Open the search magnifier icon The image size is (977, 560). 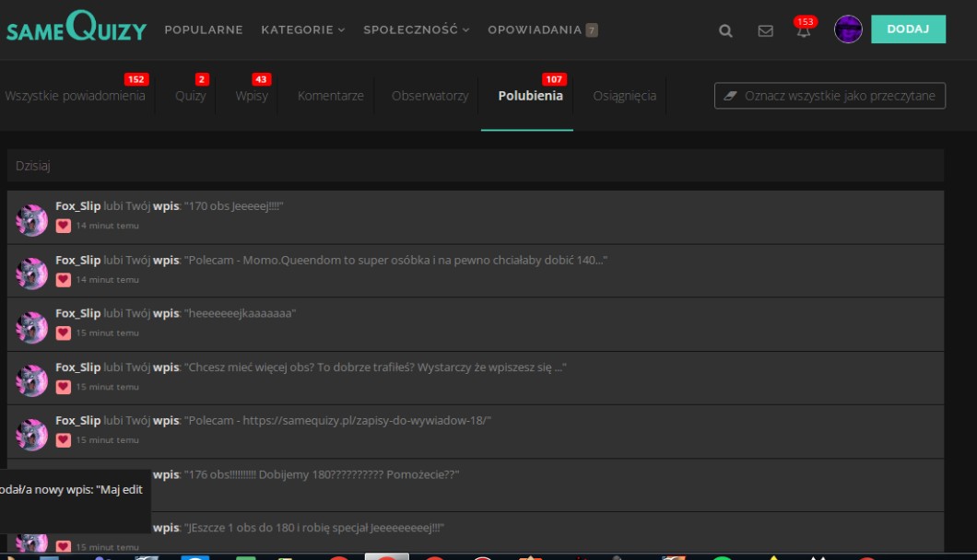pyautogui.click(x=725, y=30)
